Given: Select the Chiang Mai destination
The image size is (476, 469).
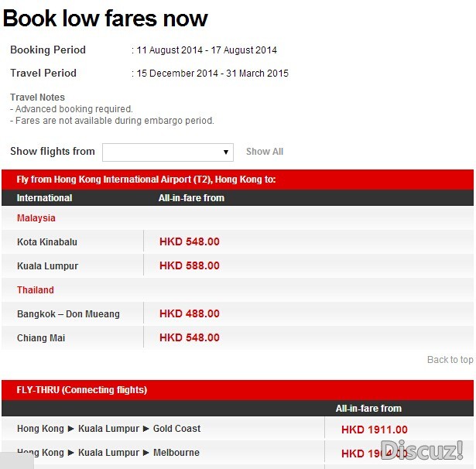Looking at the screenshot, I should [x=41, y=338].
